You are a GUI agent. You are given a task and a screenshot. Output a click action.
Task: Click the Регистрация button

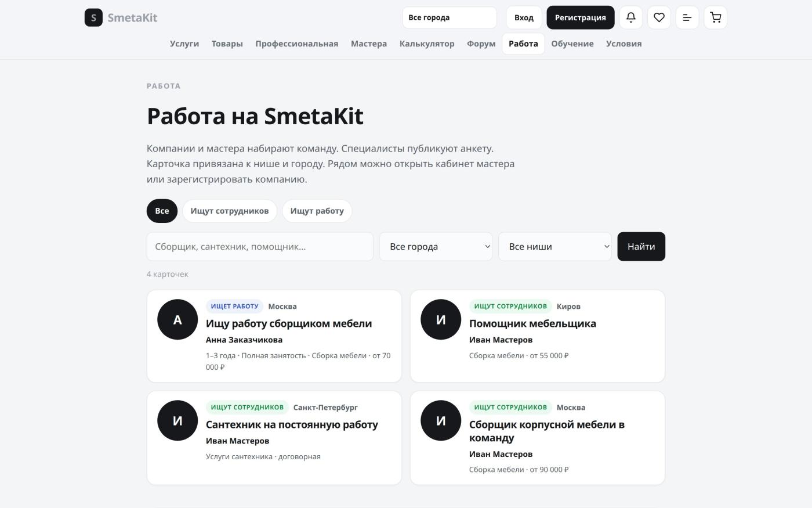coord(581,17)
